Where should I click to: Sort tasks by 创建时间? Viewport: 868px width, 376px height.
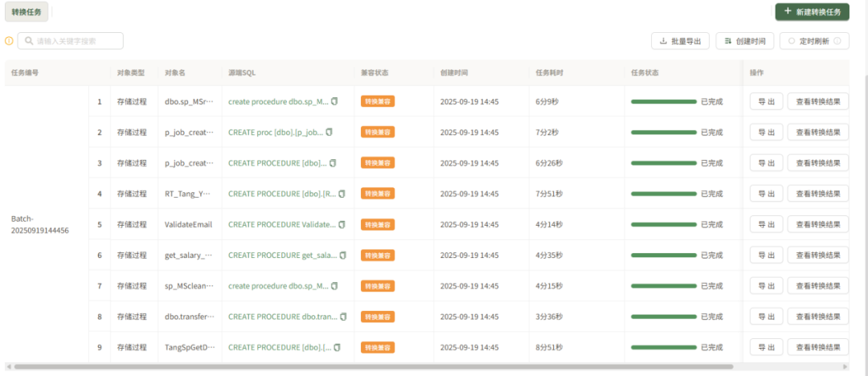pyautogui.click(x=744, y=41)
